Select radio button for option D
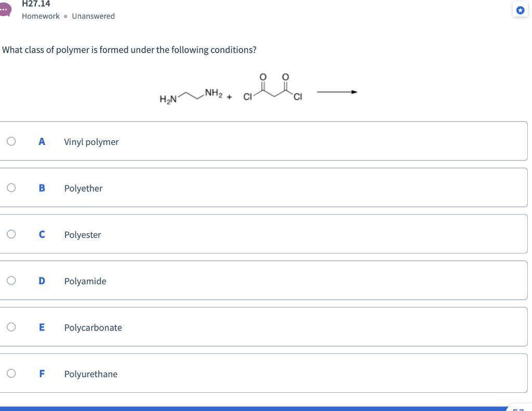 pos(11,280)
